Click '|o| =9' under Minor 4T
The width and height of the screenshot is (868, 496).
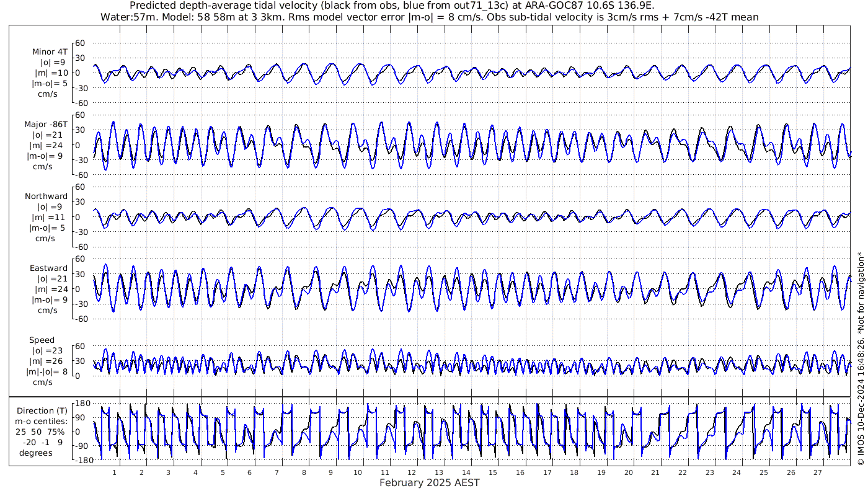click(x=53, y=63)
